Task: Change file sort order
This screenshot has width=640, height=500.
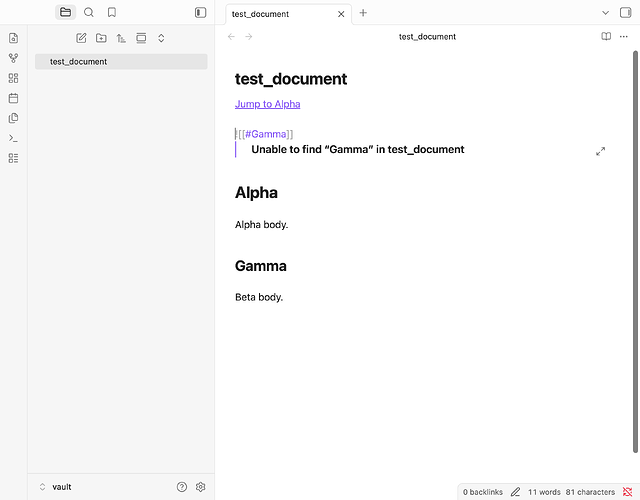Action: click(121, 38)
